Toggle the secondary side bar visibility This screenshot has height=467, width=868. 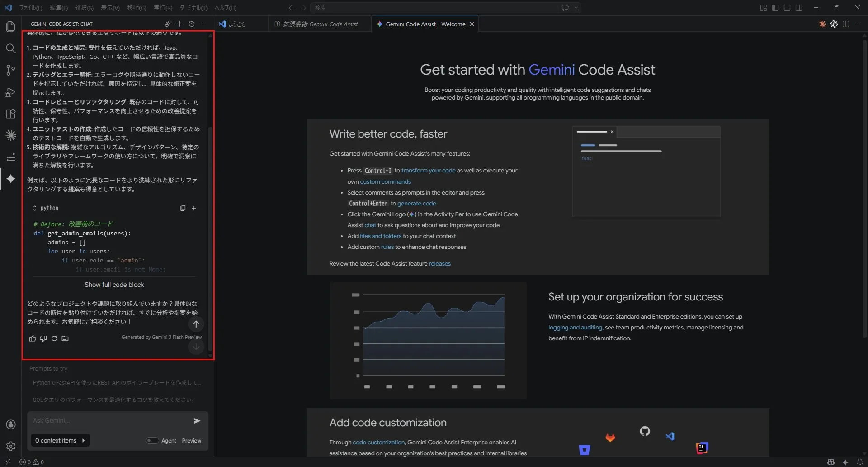point(799,8)
